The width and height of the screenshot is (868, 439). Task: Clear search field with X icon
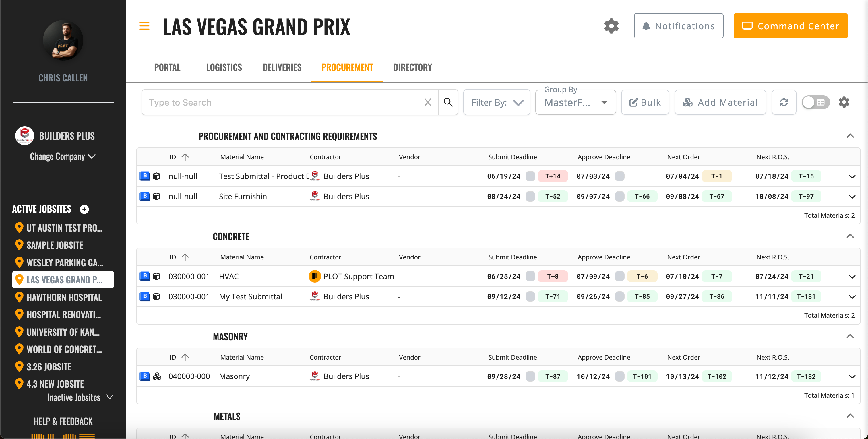(428, 102)
